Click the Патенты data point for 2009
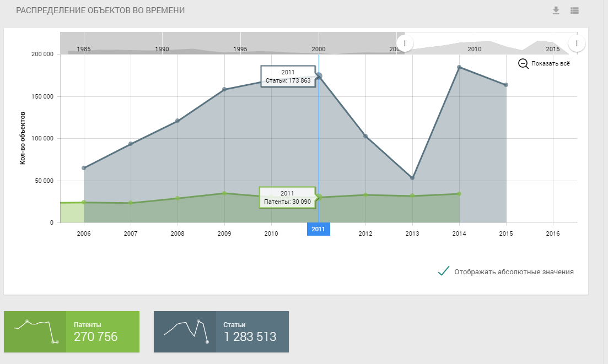The image size is (608, 364). pos(224,193)
